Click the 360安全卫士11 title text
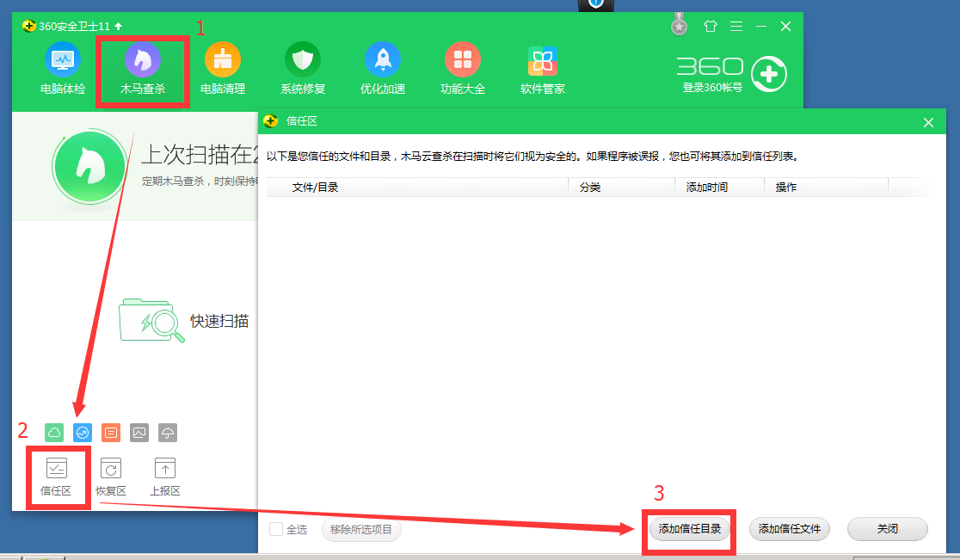960x560 pixels. 74,27
